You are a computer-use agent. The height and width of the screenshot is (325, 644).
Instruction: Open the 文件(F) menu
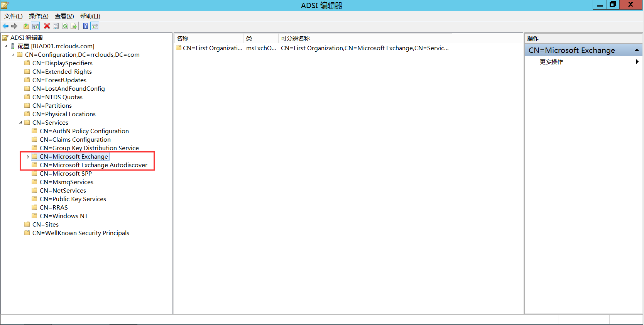(14, 16)
